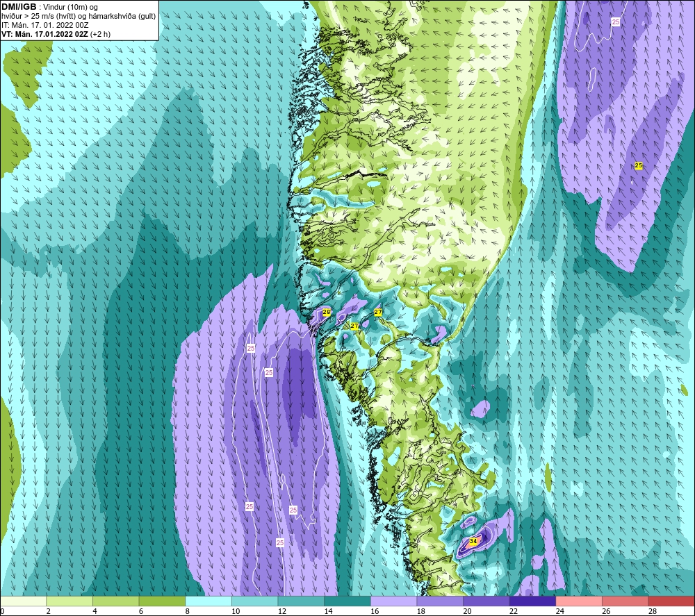695x616 pixels.
Task: Click the legend scale number 28
Action: (653, 611)
